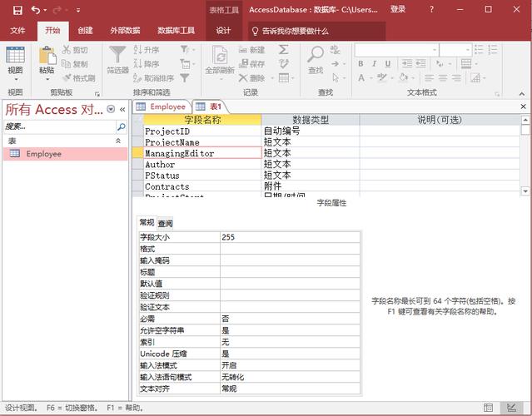
Task: Click the Totals sigma icon
Action: 284,49
